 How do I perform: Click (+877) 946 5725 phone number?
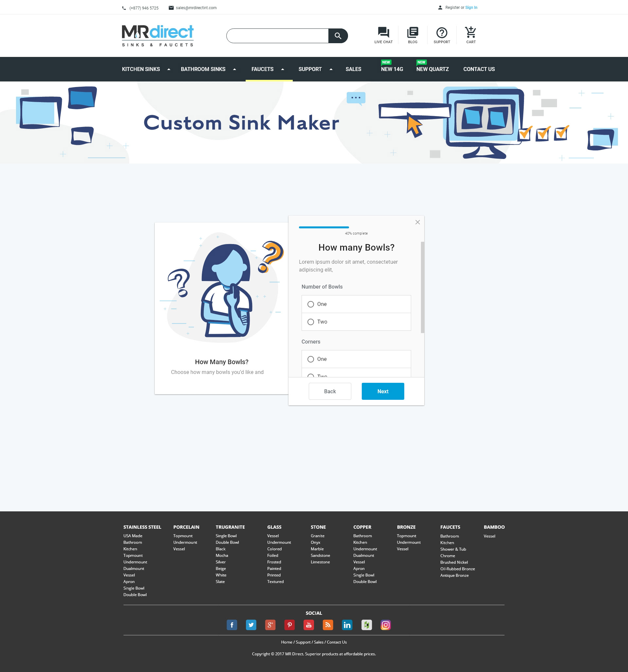coord(144,8)
